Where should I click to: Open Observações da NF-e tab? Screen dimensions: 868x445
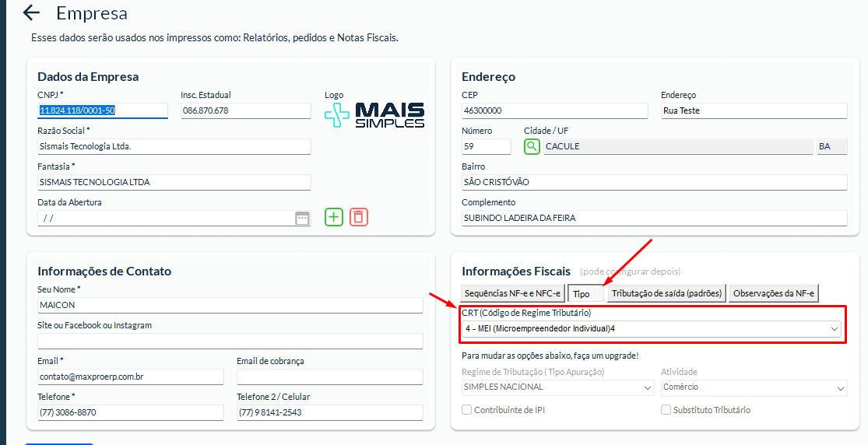[x=774, y=293]
